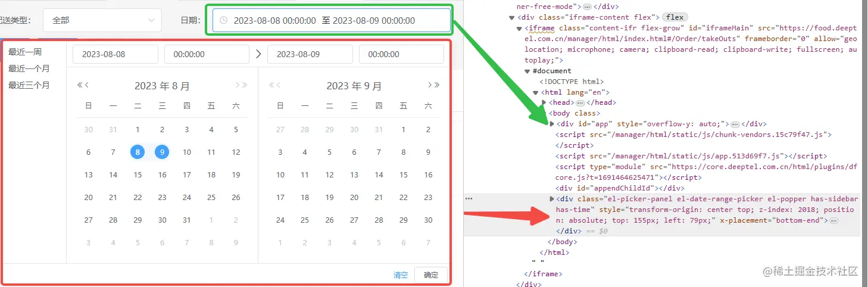Click end date input 2023-08-09
Viewport: 868px width, 287px height.
tap(310, 54)
